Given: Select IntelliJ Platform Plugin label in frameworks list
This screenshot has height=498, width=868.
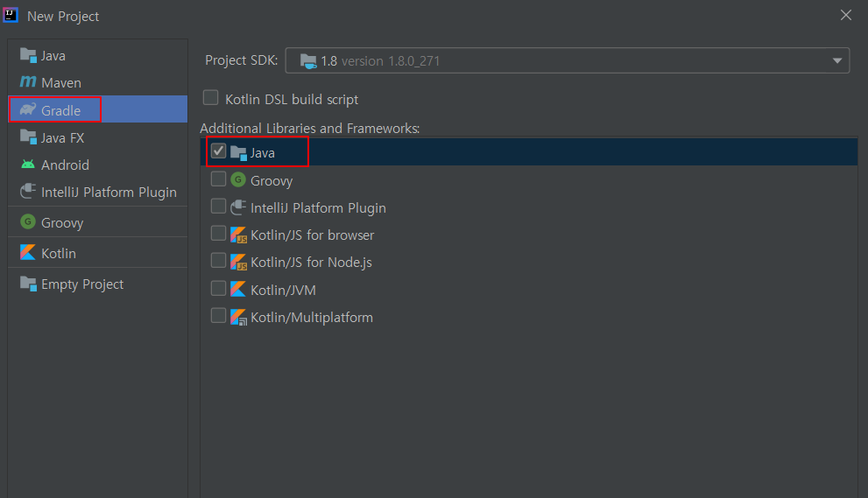Looking at the screenshot, I should click(318, 208).
